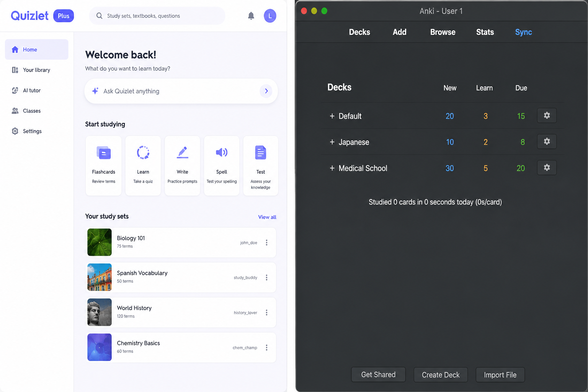Screen dimensions: 588x392
Task: Open more options for Chemistry Basics
Action: 266,348
